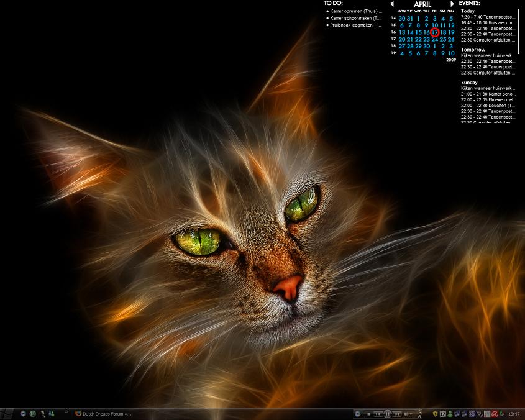The width and height of the screenshot is (525, 420).
Task: Open the red Avira umbrella tray icon
Action: (x=494, y=414)
